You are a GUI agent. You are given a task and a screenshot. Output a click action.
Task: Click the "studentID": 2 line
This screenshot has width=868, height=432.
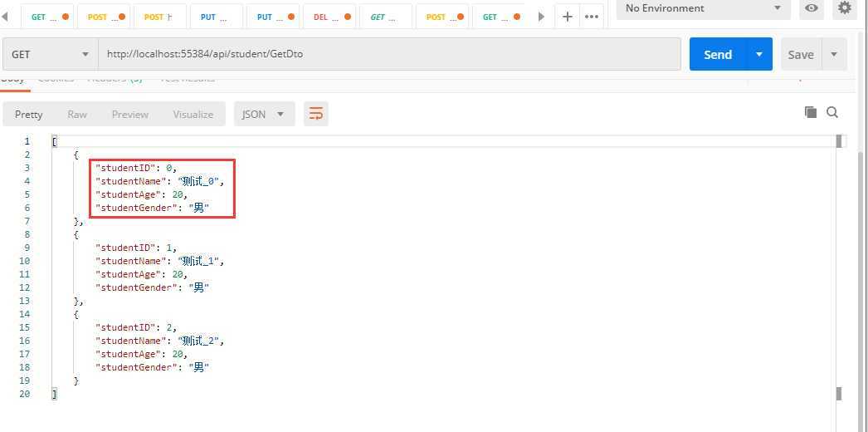(x=136, y=327)
